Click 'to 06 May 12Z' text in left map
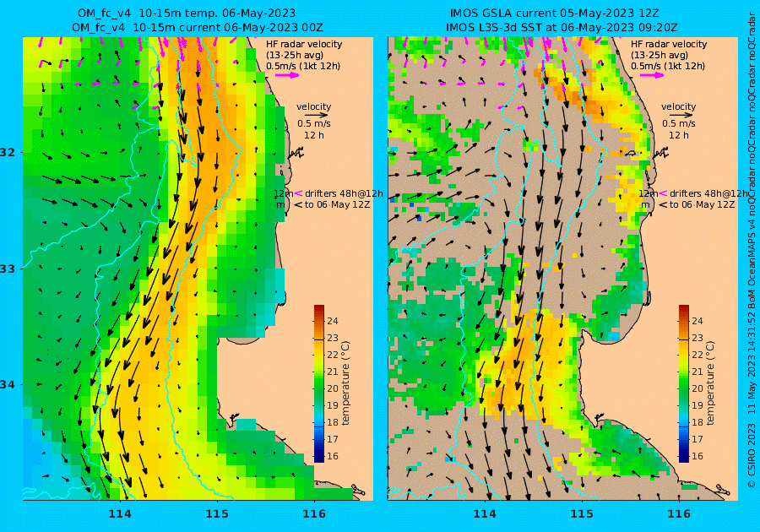760x532 pixels. pyautogui.click(x=337, y=205)
